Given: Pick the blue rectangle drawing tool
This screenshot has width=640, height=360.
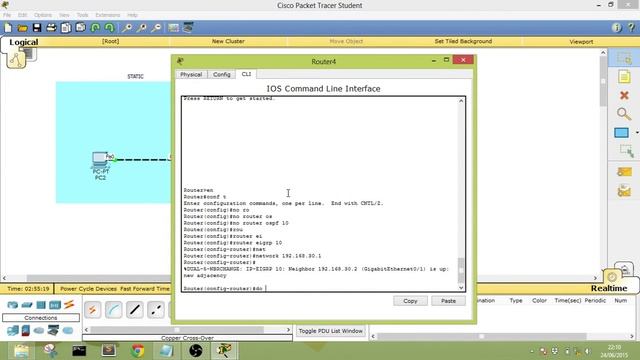Looking at the screenshot, I should pos(621,133).
